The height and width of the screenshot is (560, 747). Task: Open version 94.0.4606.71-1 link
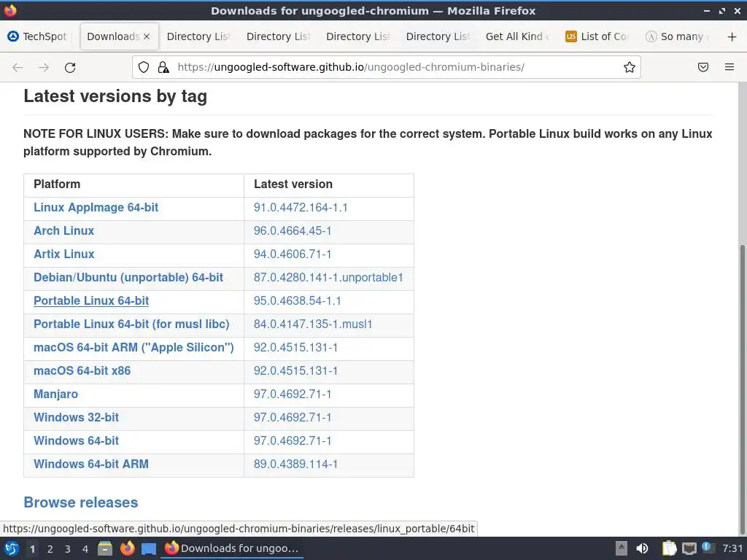click(293, 254)
